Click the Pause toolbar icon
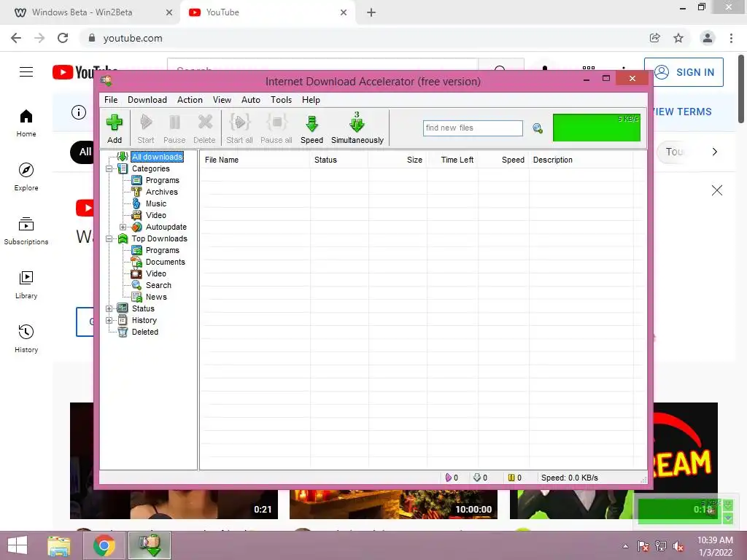This screenshot has height=560, width=747. 174,128
